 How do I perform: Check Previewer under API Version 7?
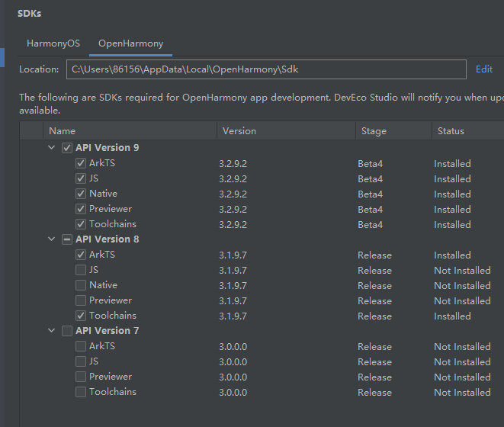(x=81, y=377)
